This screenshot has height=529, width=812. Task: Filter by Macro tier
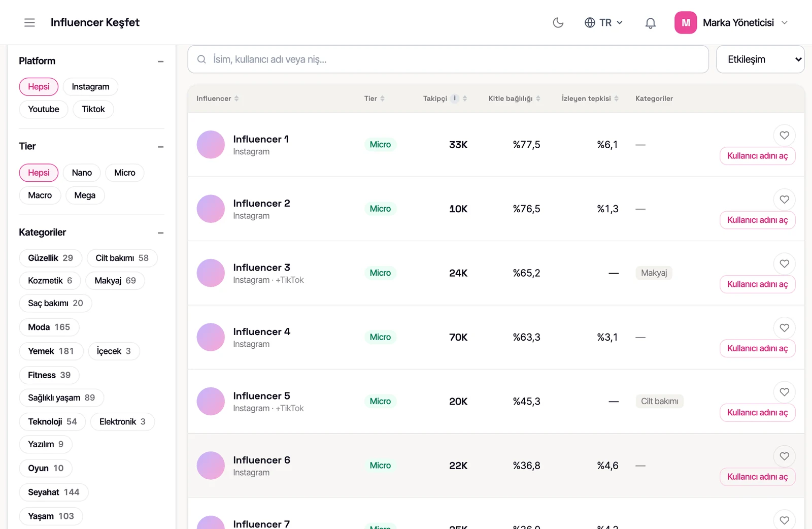pos(40,195)
